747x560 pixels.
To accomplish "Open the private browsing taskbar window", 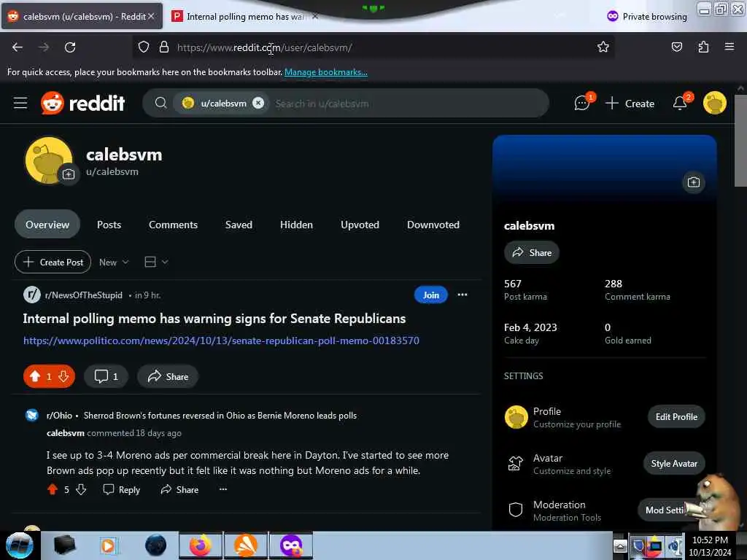I will coord(291,545).
